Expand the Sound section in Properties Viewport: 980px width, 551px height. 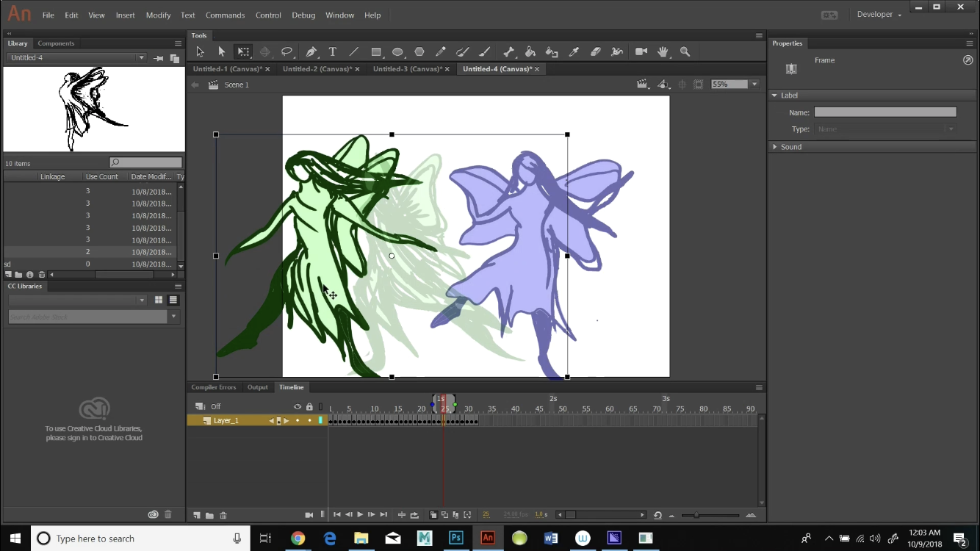click(x=791, y=146)
